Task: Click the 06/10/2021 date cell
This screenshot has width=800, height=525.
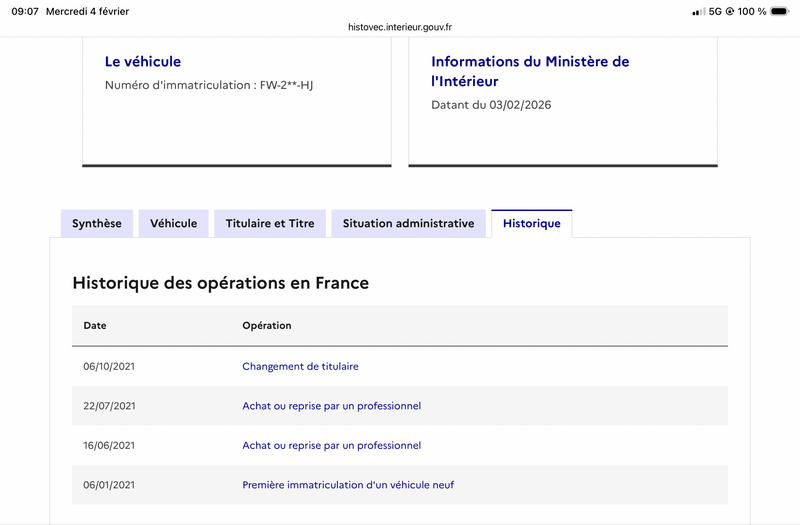Action: pos(109,367)
